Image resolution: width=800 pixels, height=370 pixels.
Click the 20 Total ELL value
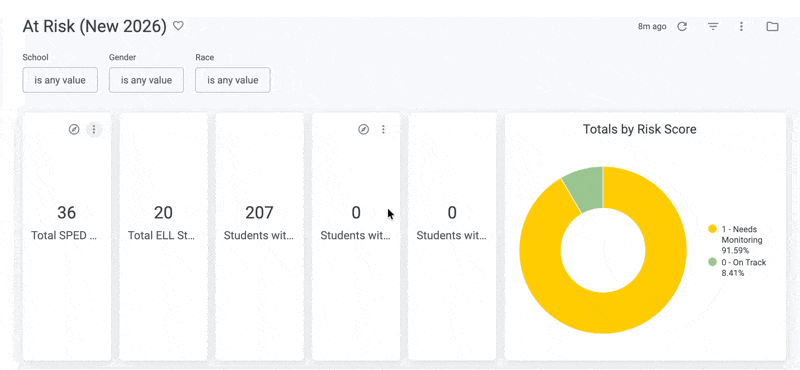pos(163,213)
